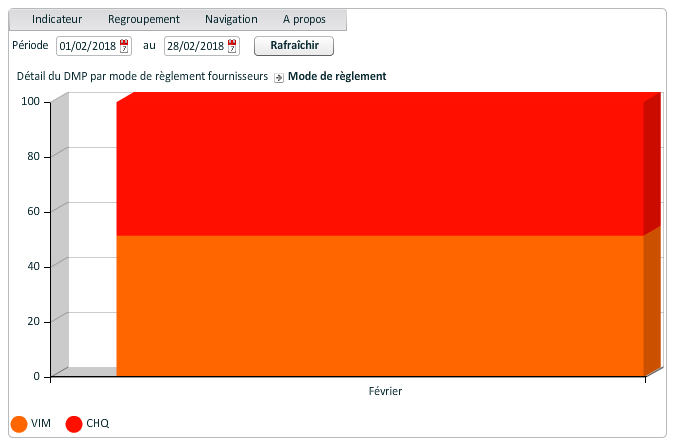Click the red CHQ bar segment
The width and height of the screenshot is (674, 446).
pyautogui.click(x=380, y=168)
